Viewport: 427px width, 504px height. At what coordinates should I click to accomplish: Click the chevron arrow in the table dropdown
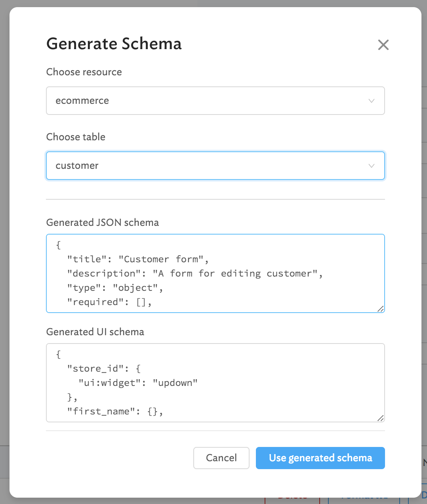[372, 166]
